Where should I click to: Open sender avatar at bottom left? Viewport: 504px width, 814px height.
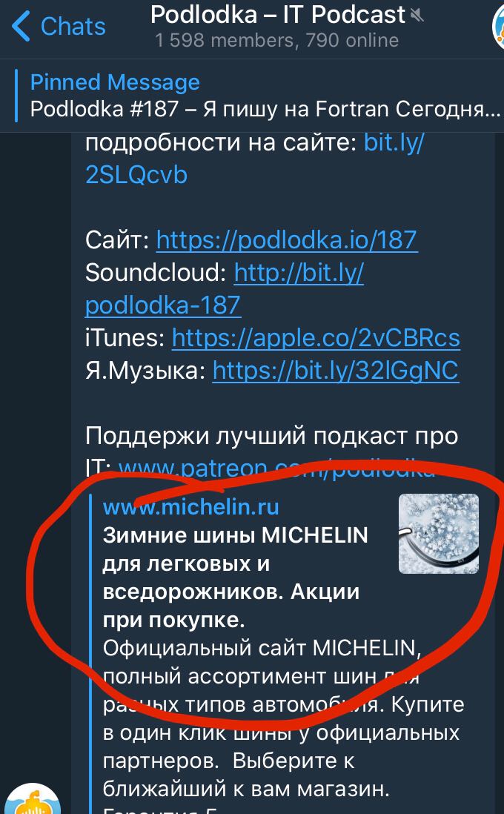(33, 799)
